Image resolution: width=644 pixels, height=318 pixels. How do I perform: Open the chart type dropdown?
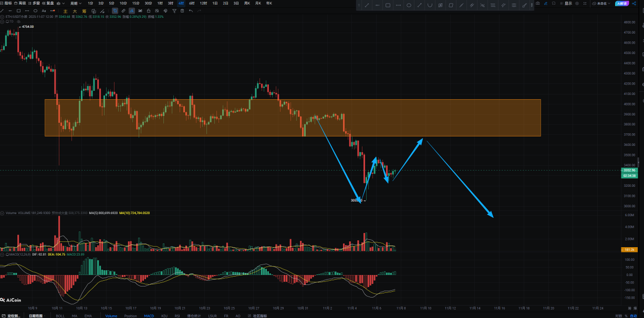tap(61, 3)
